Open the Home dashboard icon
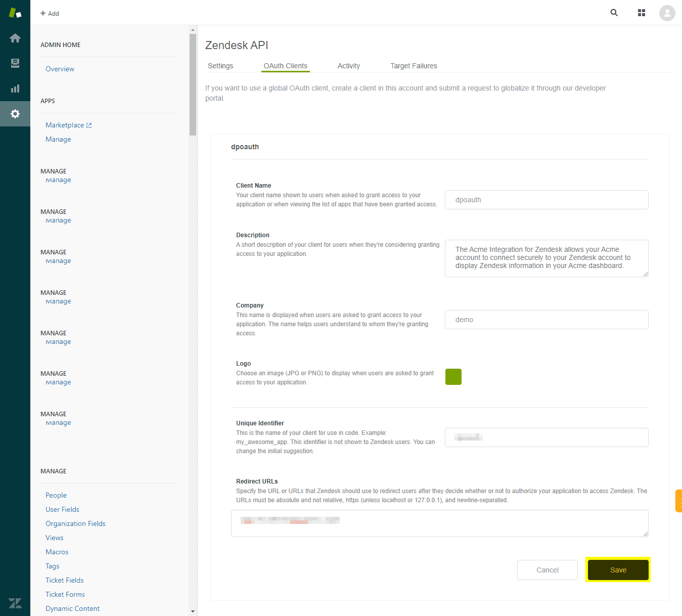Image resolution: width=682 pixels, height=616 pixels. coord(15,38)
